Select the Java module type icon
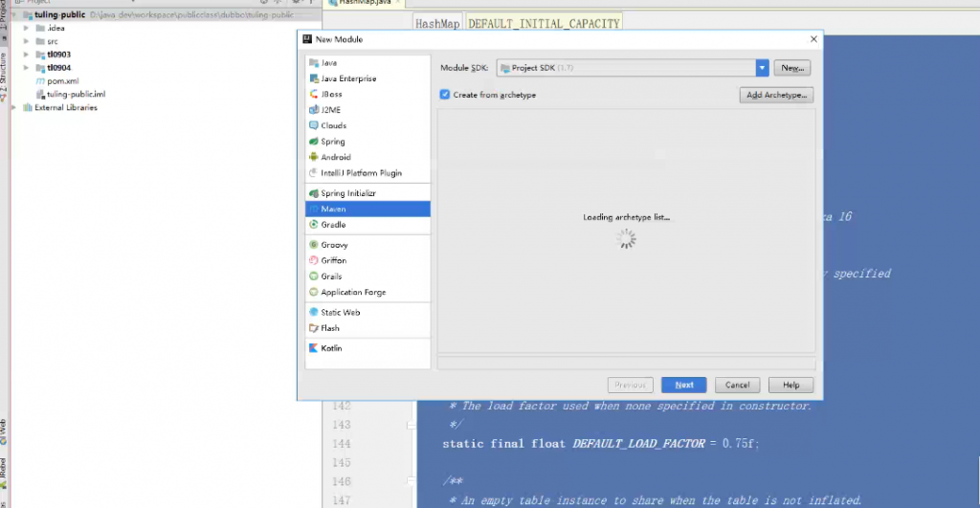 point(314,63)
